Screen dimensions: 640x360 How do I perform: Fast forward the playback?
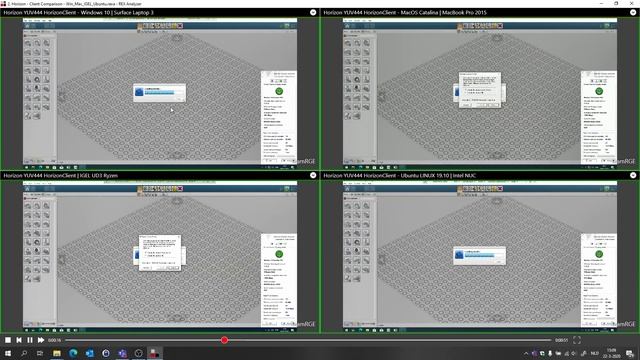coord(41,340)
